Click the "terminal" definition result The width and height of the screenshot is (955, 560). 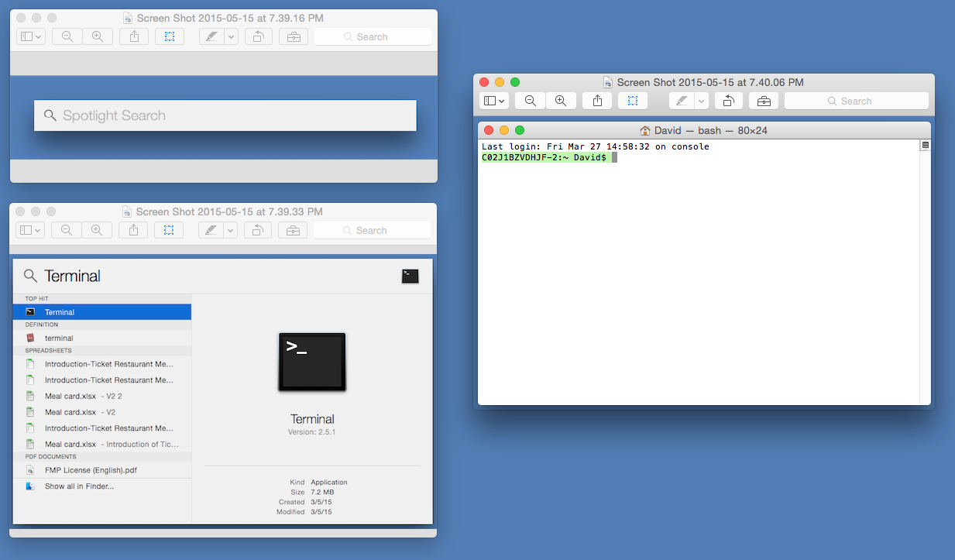pos(101,338)
